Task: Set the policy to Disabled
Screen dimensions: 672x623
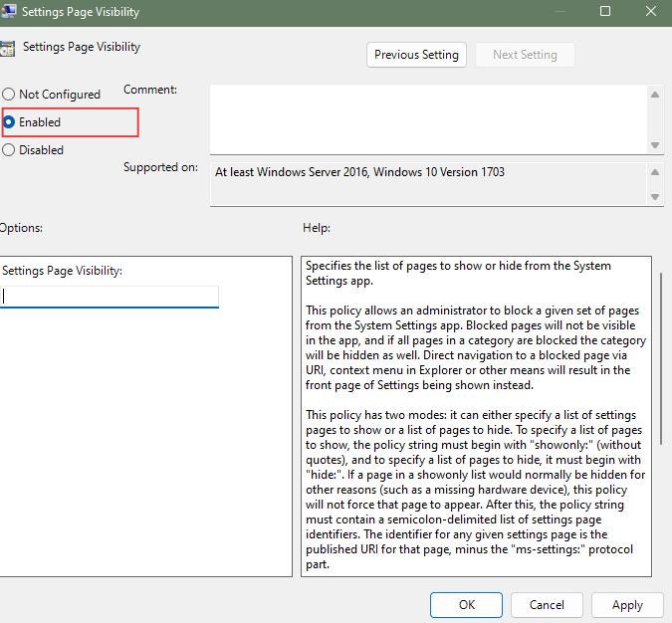Action: tap(9, 150)
